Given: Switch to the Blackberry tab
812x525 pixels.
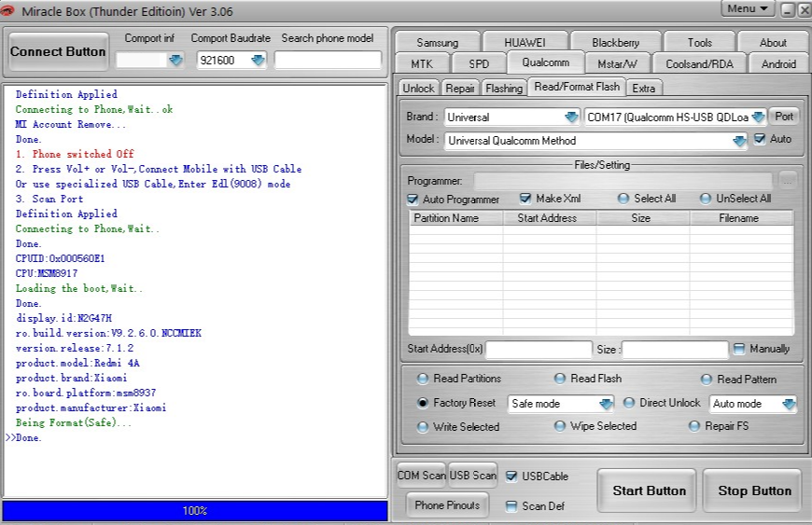Looking at the screenshot, I should pyautogui.click(x=616, y=42).
